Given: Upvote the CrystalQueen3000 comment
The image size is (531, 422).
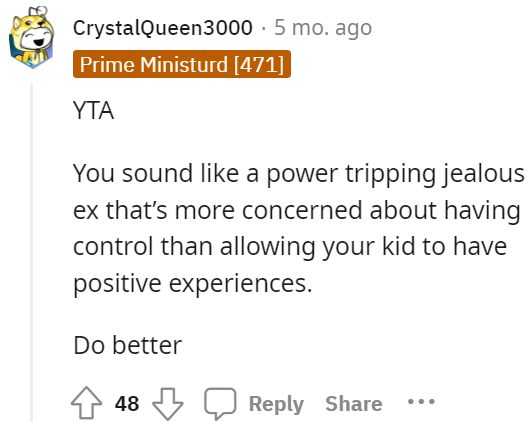Looking at the screenshot, I should pos(86,403).
